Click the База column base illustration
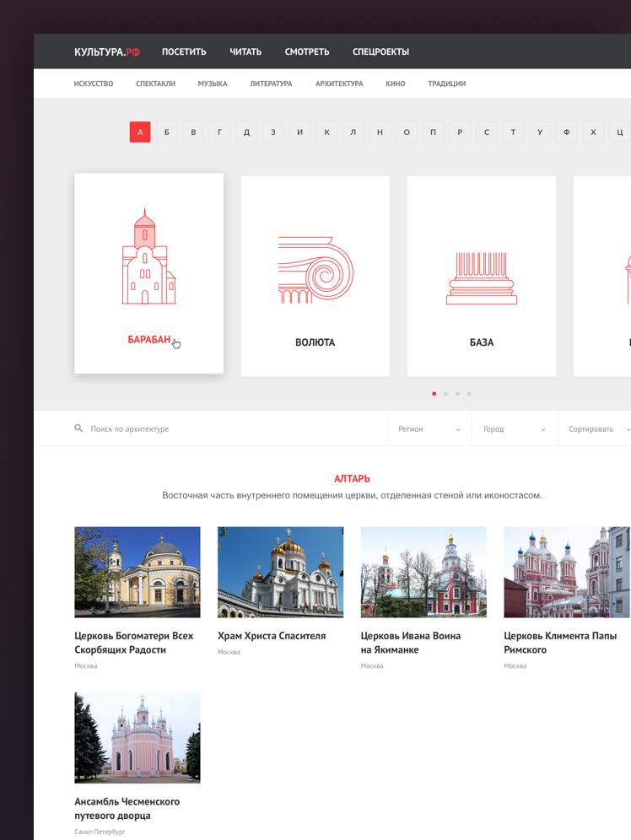Screen dimensions: 631x840 point(481,277)
